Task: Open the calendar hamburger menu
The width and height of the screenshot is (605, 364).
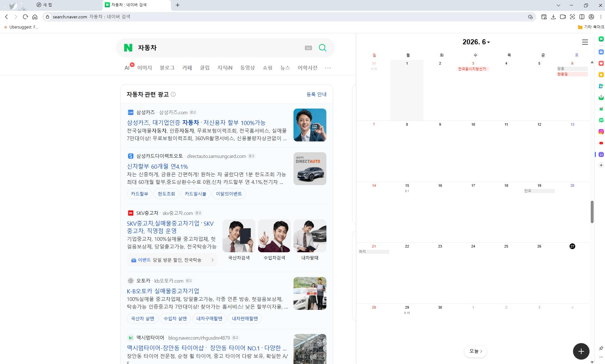Action: [x=585, y=42]
